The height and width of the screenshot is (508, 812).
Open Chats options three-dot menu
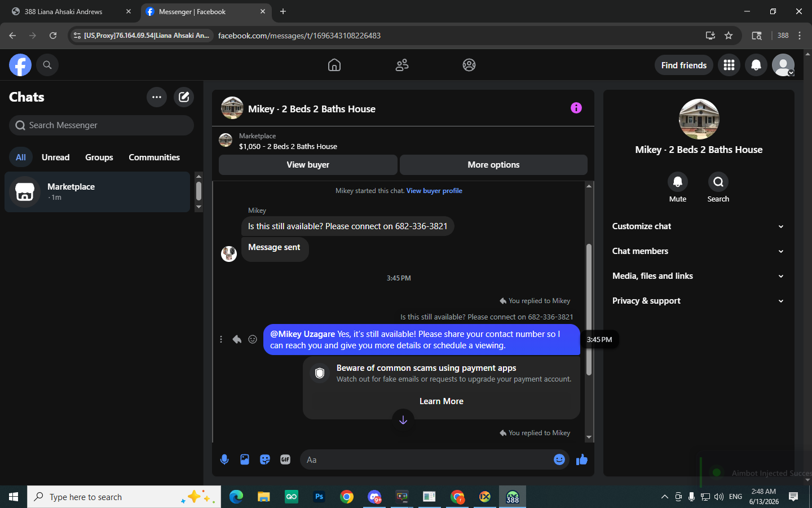click(157, 97)
